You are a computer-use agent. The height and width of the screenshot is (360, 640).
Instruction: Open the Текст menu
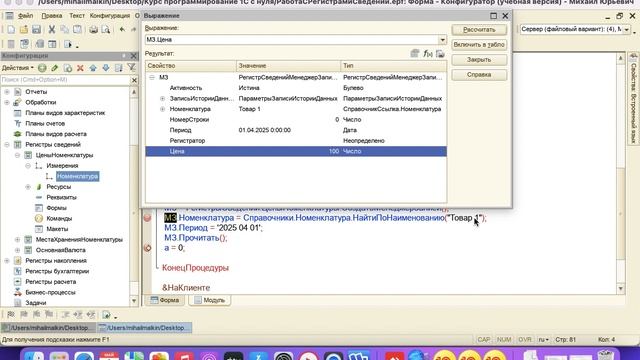[x=77, y=16]
